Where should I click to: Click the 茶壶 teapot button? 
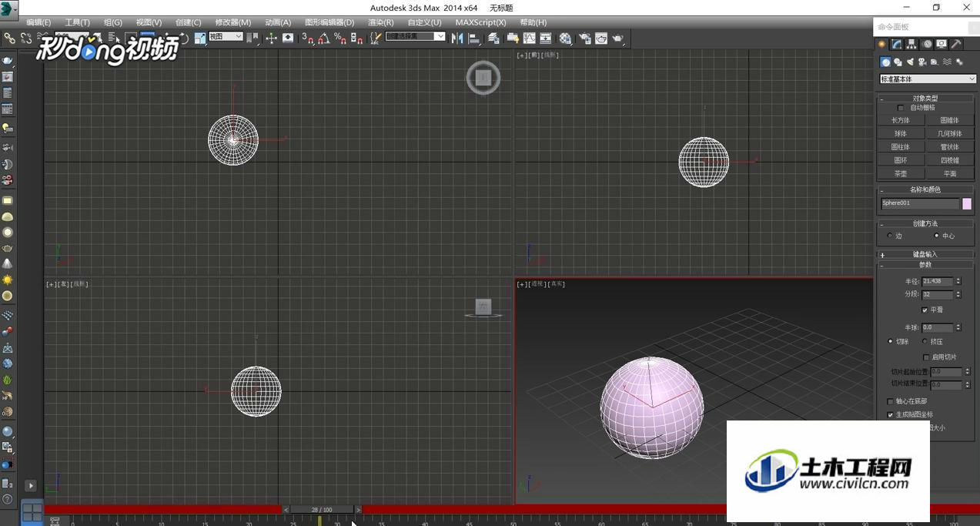(901, 174)
